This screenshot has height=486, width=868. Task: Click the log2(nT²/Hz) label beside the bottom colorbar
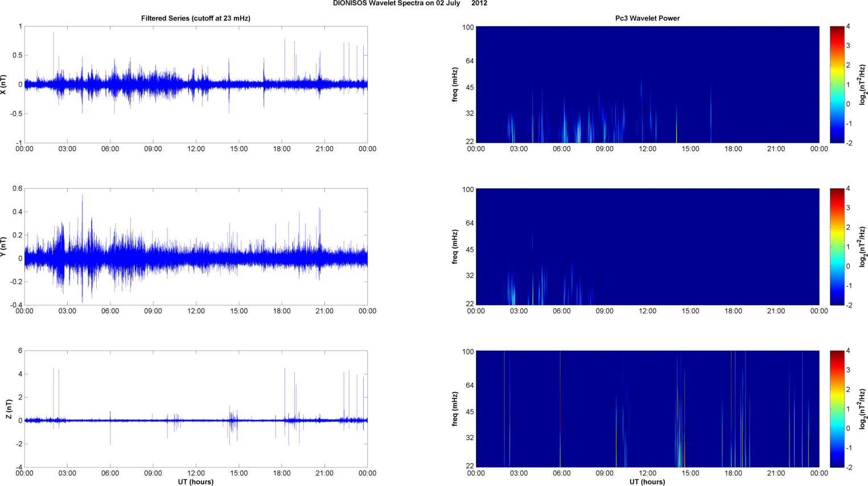(863, 409)
